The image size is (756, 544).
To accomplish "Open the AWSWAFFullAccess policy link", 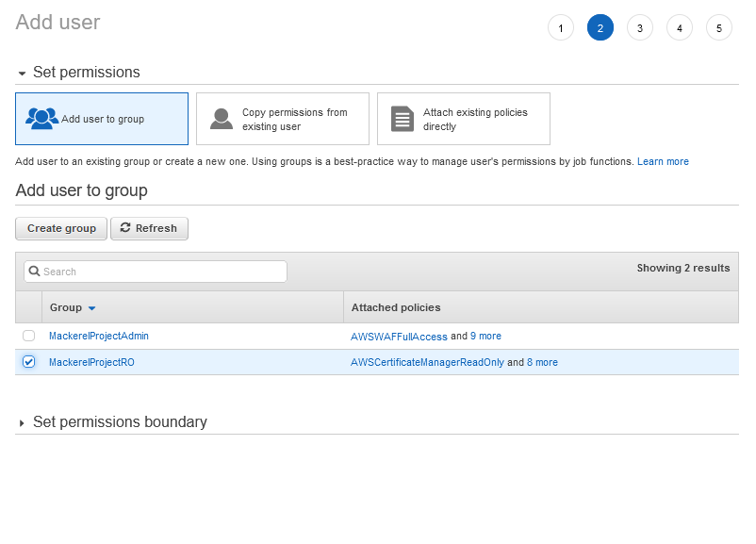I will coord(399,336).
